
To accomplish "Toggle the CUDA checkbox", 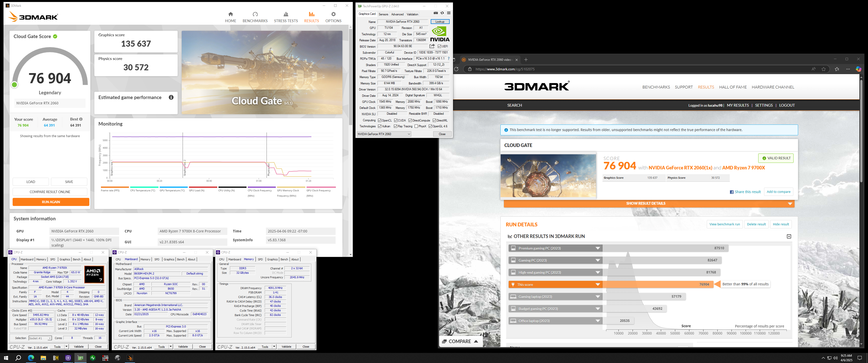I will tap(396, 120).
